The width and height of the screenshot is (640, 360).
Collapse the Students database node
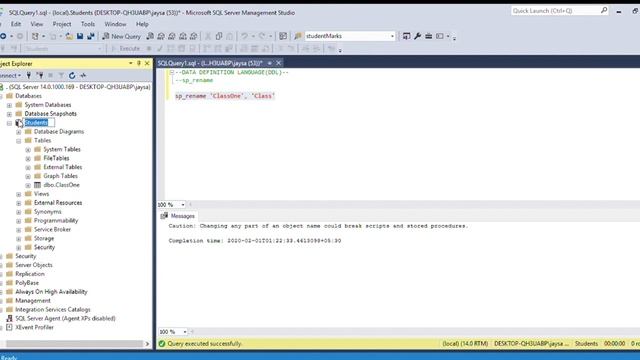[9, 123]
